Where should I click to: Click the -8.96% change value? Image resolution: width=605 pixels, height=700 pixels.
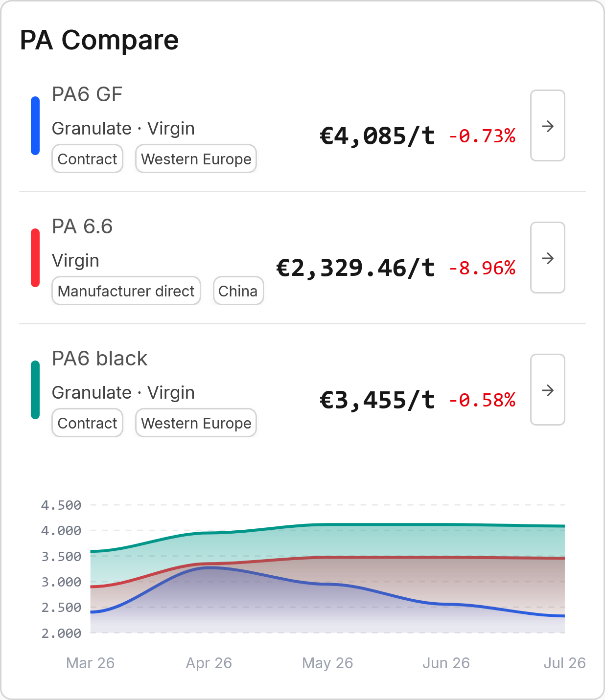coord(482,268)
